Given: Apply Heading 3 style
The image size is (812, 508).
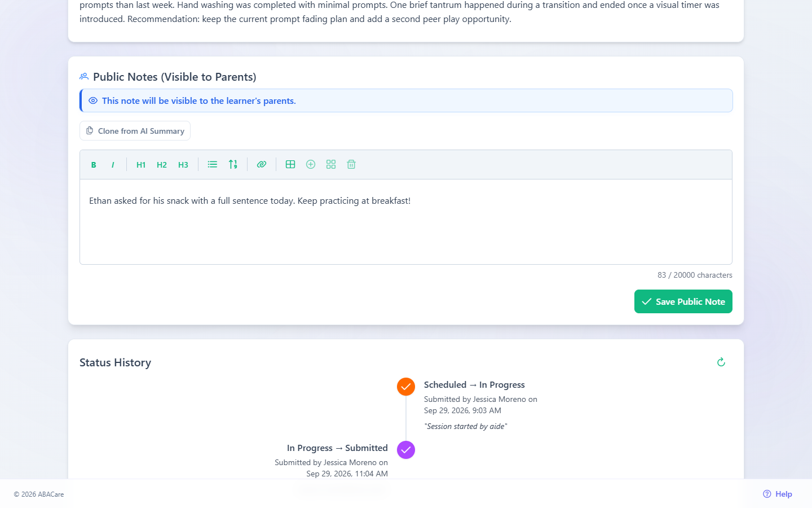Looking at the screenshot, I should coord(183,165).
